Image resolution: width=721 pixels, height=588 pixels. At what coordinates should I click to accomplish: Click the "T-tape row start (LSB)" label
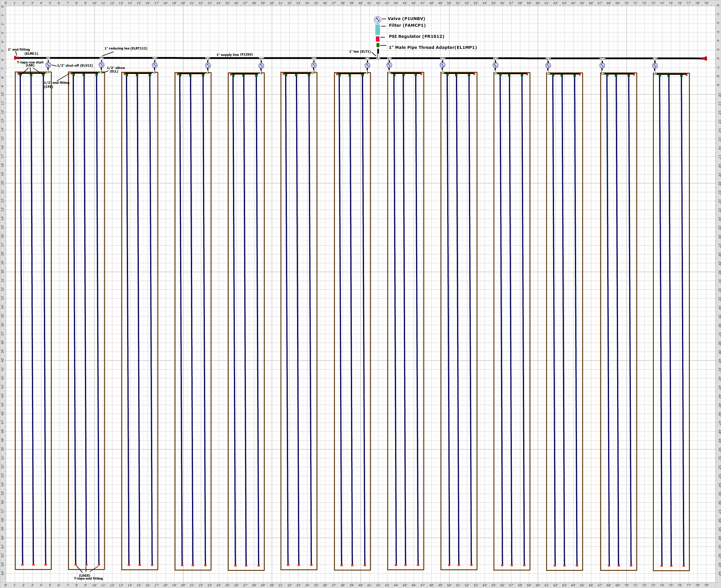pos(30,64)
